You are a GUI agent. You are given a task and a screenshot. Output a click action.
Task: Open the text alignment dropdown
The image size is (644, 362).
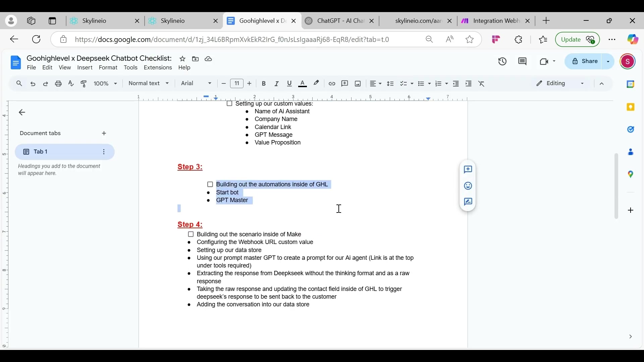tap(376, 84)
